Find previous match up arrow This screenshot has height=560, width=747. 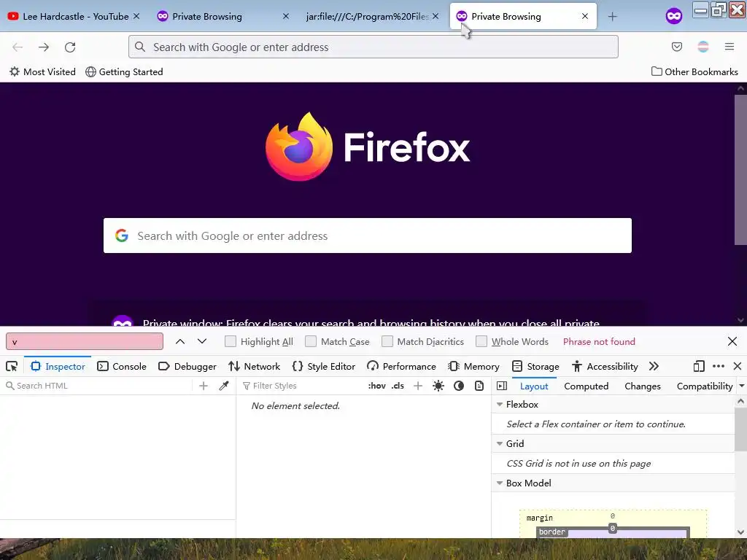(180, 341)
